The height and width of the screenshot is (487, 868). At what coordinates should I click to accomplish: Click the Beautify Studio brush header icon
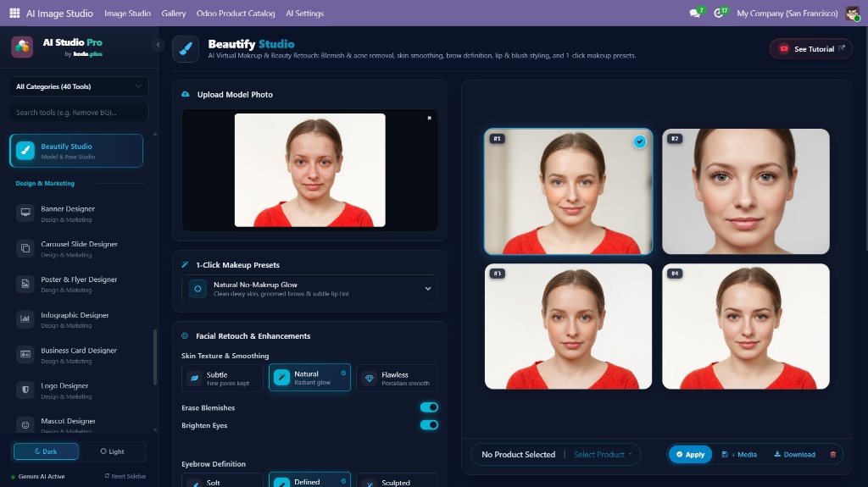[186, 49]
